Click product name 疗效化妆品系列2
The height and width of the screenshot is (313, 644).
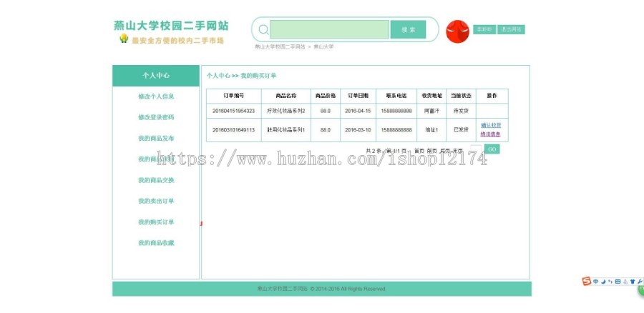[286, 111]
